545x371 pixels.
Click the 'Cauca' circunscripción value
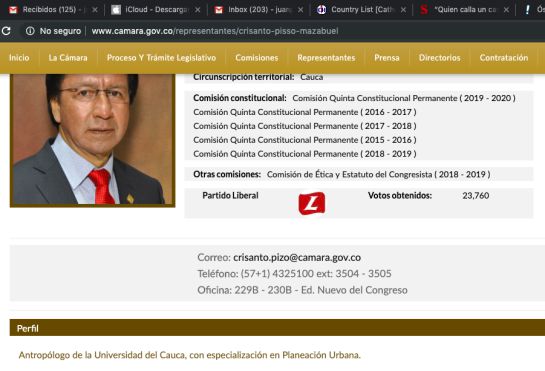[311, 77]
